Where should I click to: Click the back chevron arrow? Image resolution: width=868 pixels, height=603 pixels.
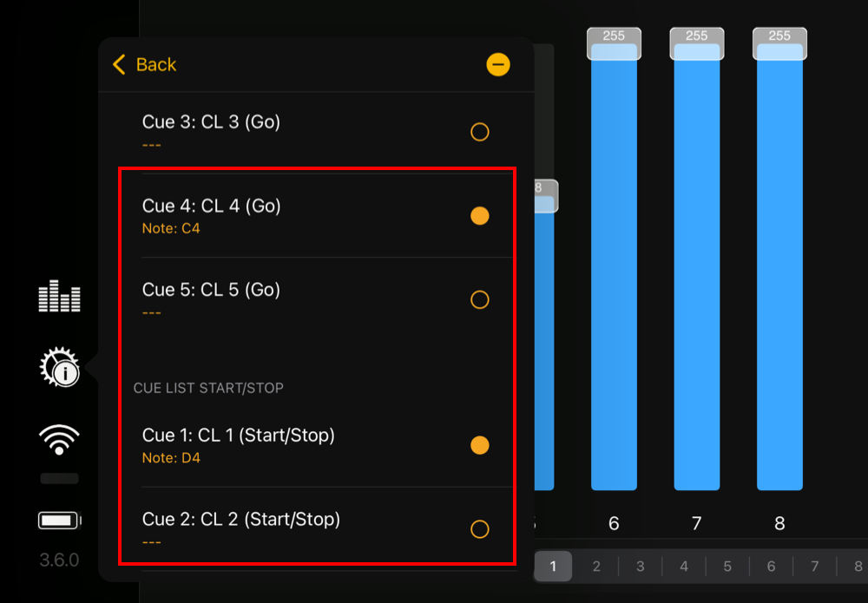(119, 65)
